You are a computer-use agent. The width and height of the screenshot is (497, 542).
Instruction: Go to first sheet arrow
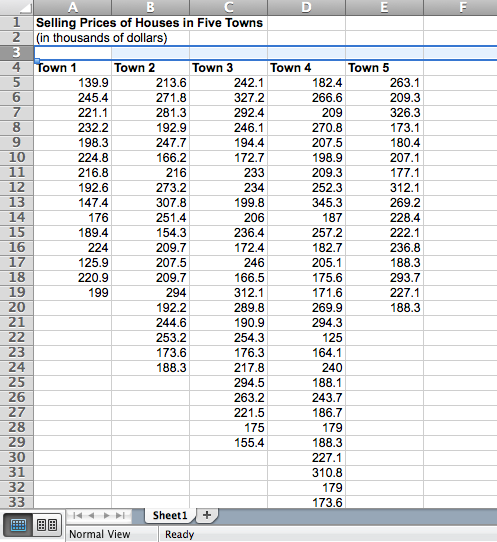(78, 516)
